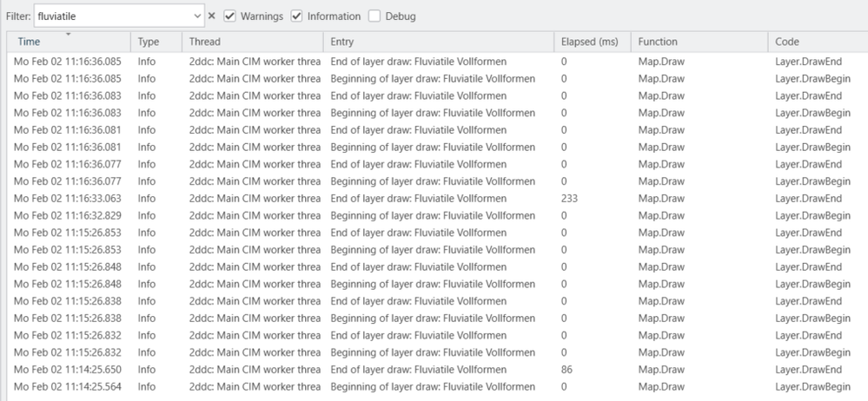
Task: Toggle the Warnings checkbox
Action: tap(229, 16)
